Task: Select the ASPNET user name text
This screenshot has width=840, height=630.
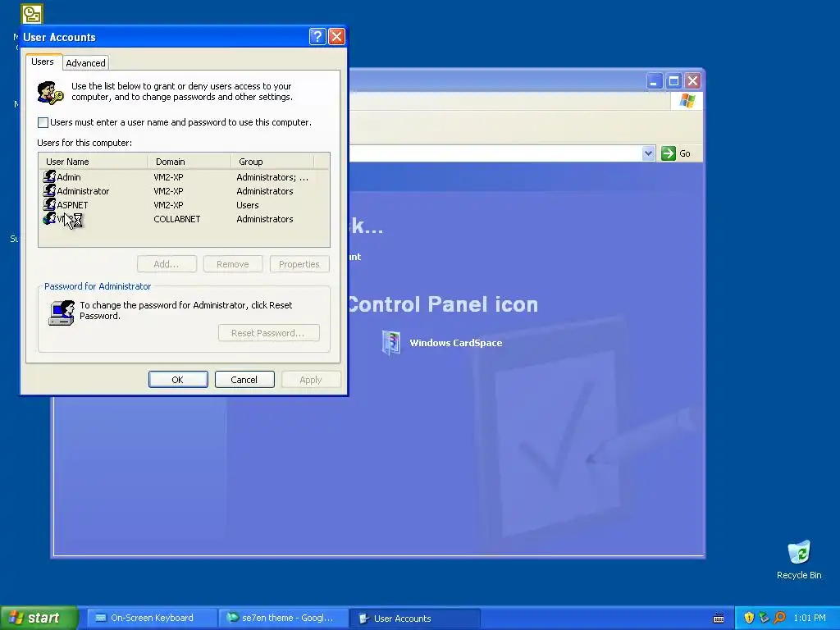Action: 72,205
